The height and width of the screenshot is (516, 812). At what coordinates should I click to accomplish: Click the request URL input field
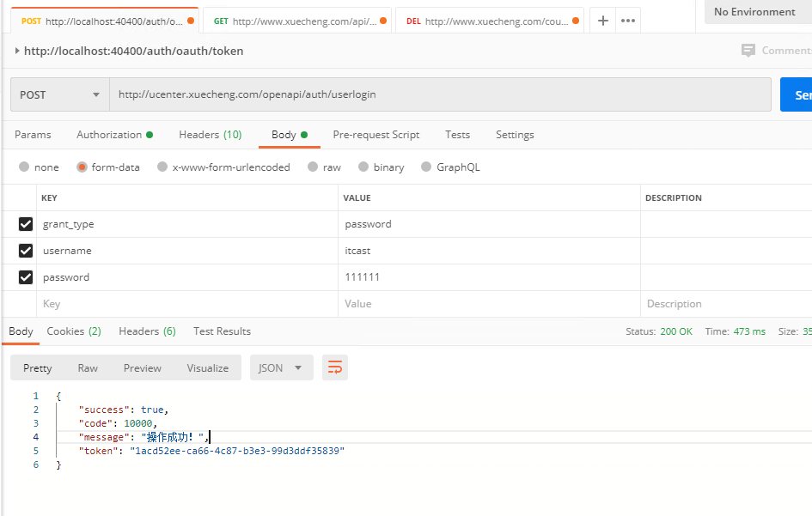pos(440,94)
